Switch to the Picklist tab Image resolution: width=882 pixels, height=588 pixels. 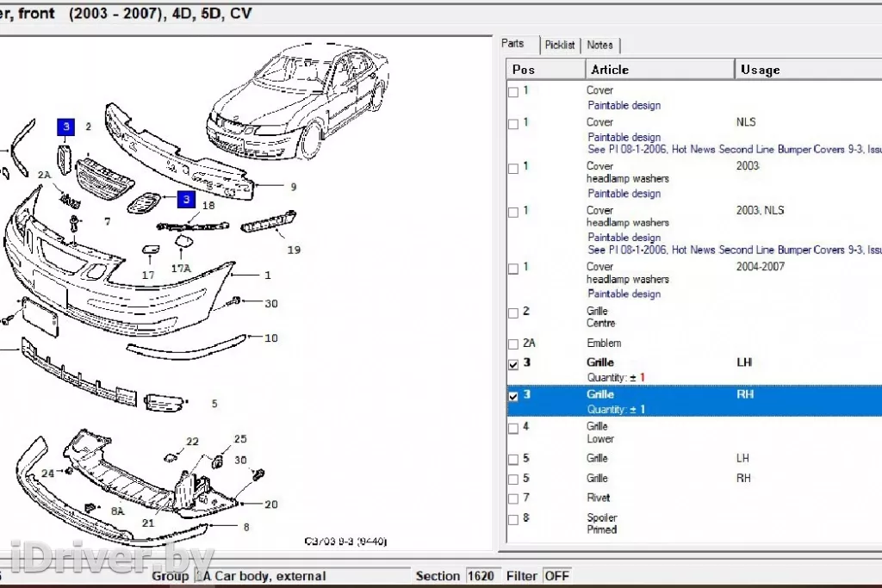click(560, 45)
